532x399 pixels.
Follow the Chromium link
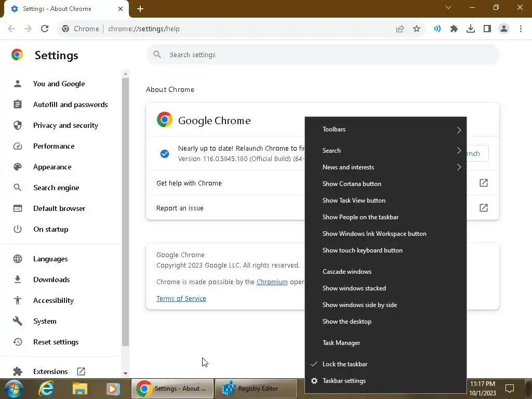click(x=272, y=282)
